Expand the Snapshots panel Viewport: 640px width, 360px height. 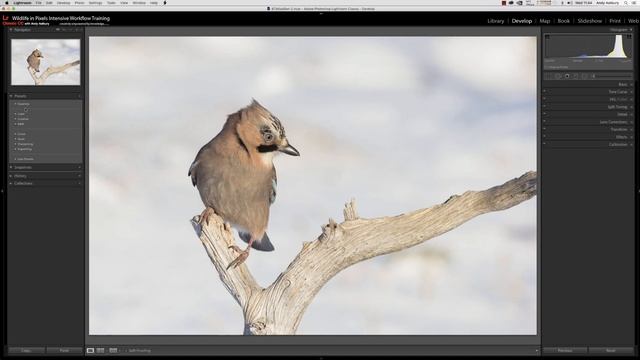pos(11,167)
